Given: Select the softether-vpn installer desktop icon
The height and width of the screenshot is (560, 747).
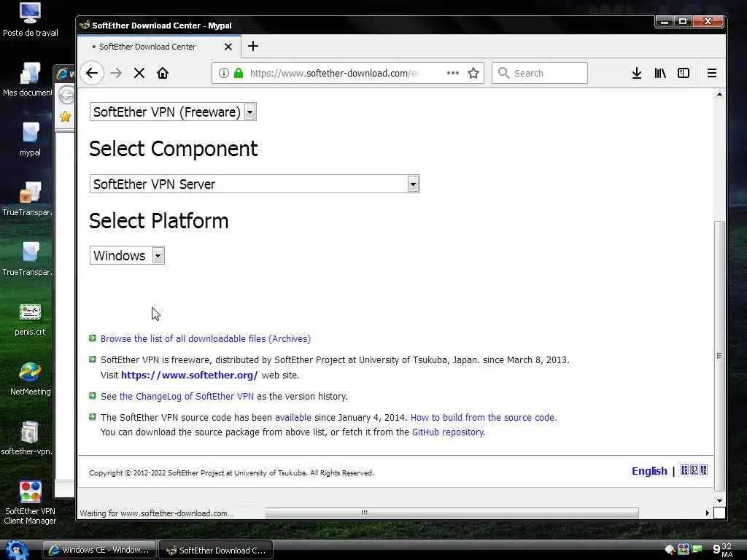Looking at the screenshot, I should (27, 438).
